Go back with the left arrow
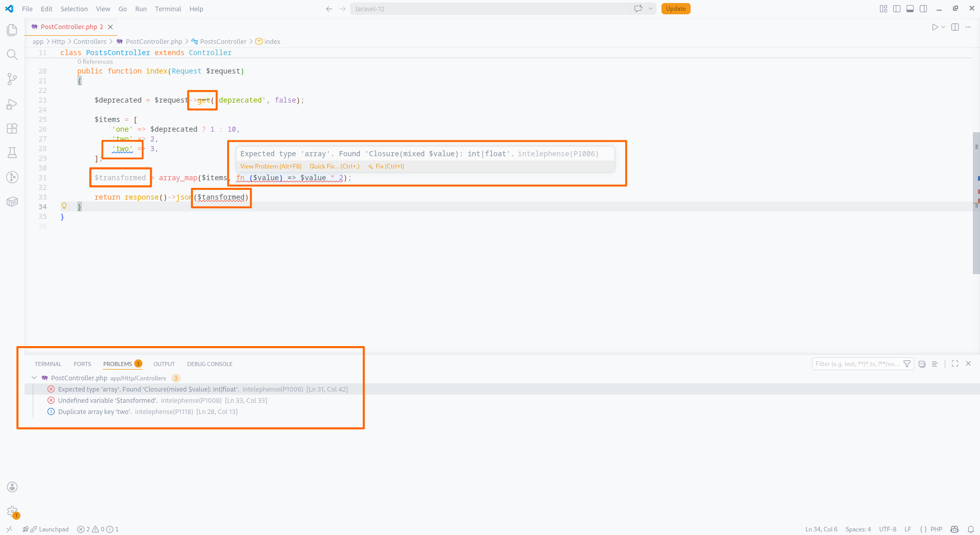The image size is (980, 535). click(x=329, y=9)
